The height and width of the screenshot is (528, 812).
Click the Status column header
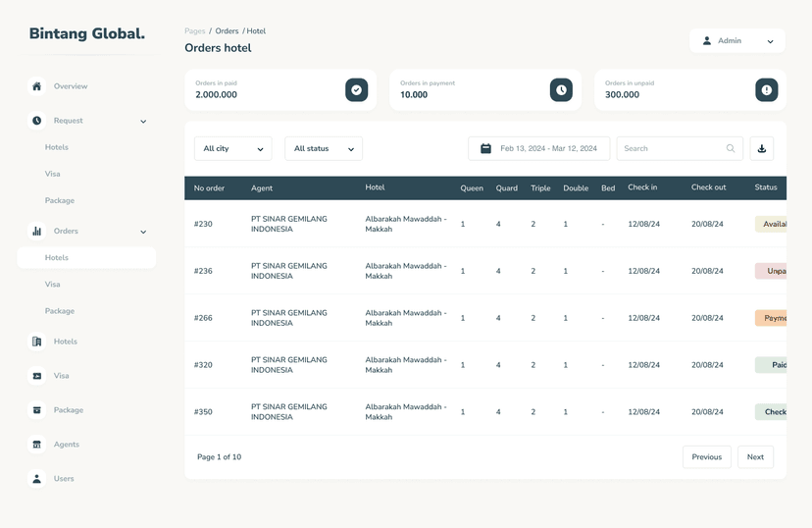765,187
